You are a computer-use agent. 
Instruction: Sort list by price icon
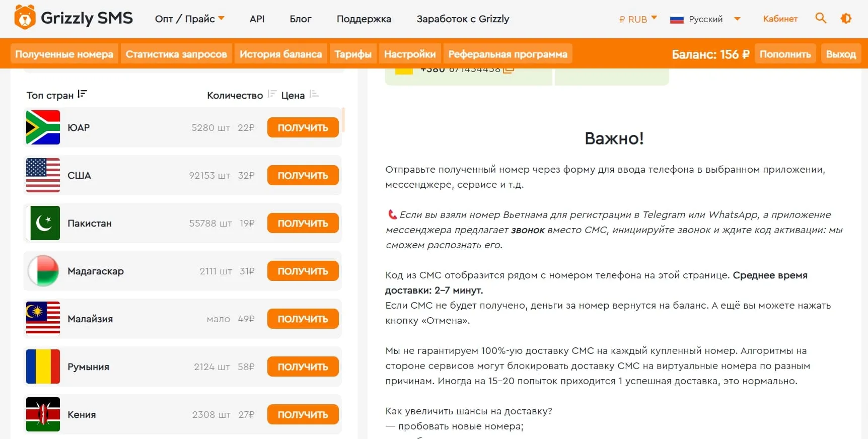(314, 94)
